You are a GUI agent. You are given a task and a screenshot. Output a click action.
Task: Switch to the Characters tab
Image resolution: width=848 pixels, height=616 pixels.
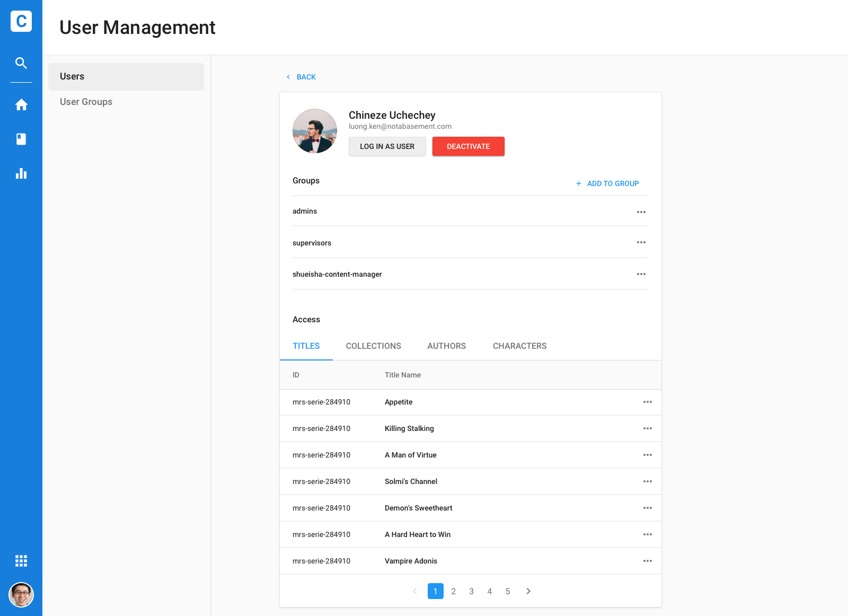click(519, 346)
